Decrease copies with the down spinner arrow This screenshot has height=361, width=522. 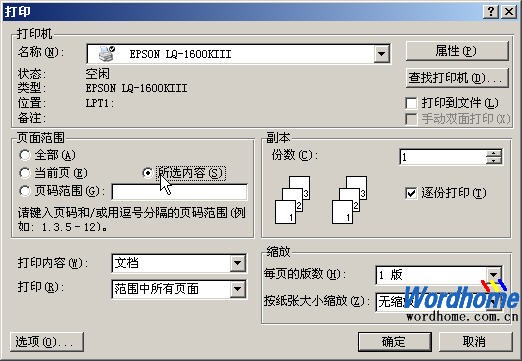(x=494, y=160)
